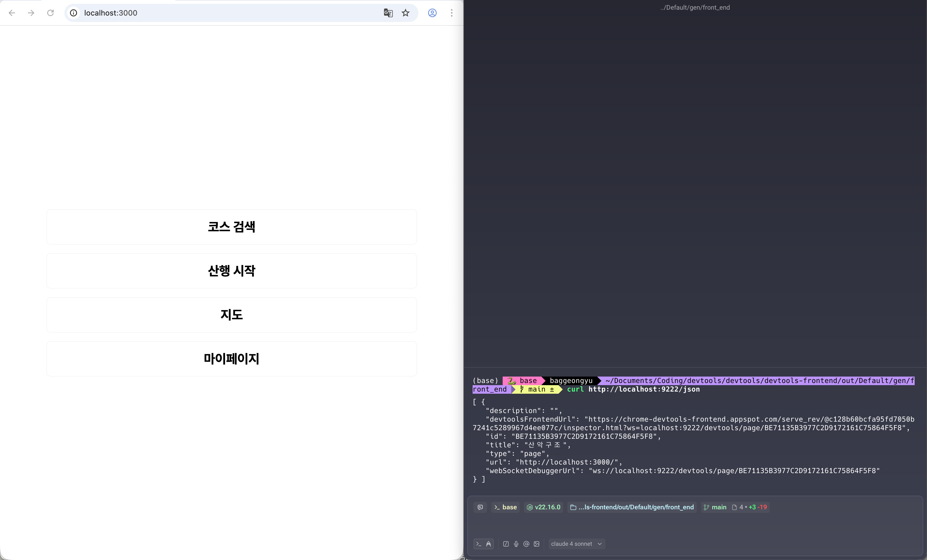Start voice input with microphone icon
Screen dimensions: 927x560
click(x=516, y=544)
